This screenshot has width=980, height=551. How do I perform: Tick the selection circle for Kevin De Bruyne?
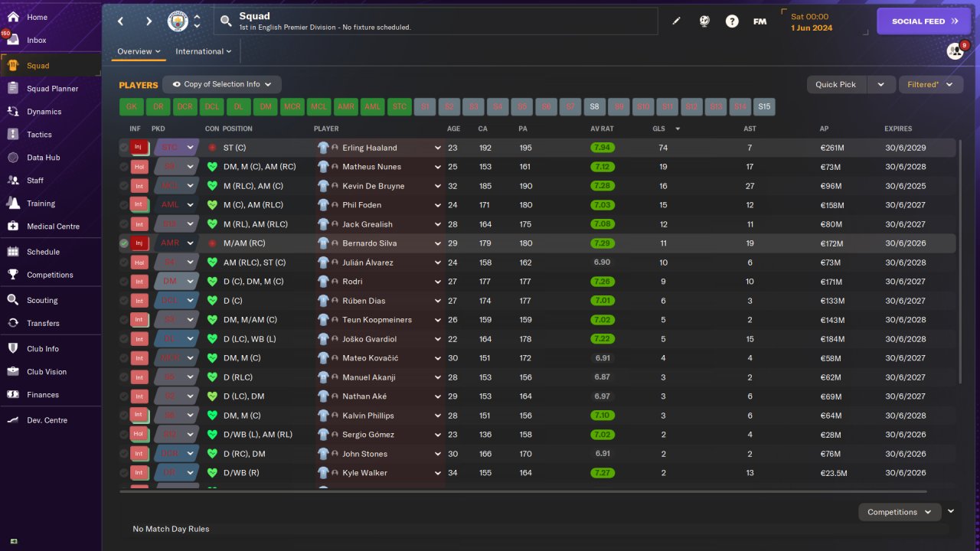point(124,186)
